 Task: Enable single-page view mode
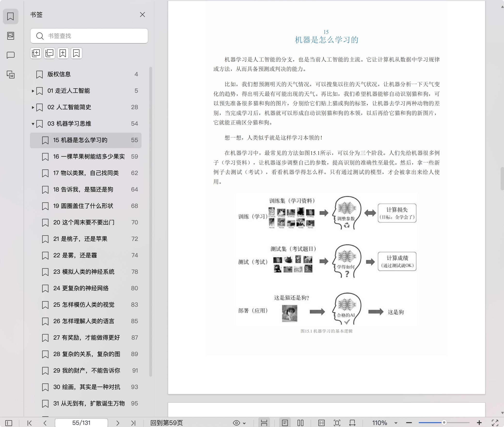pos(285,423)
